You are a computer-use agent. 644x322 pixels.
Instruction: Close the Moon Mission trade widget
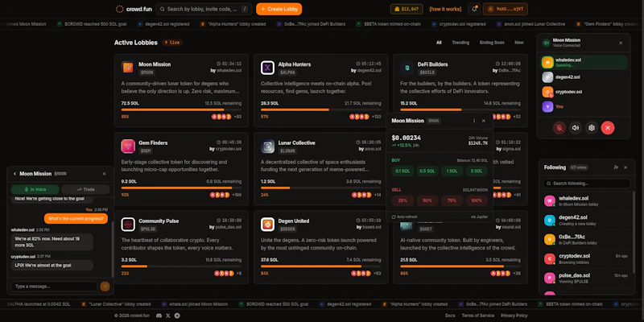(484, 121)
